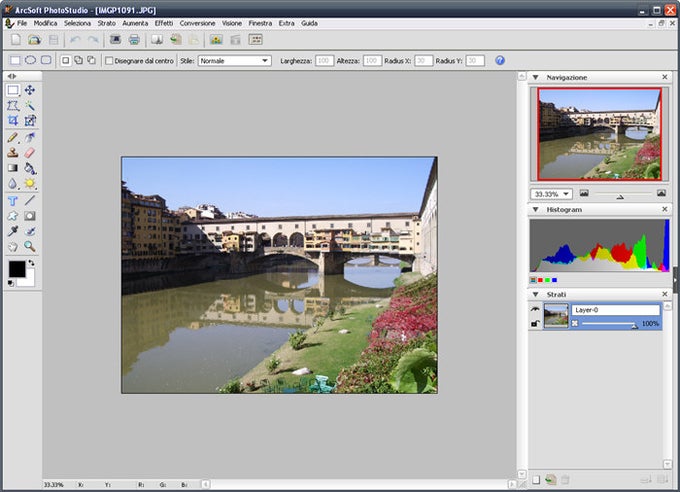Viewport: 680px width, 492px height.
Task: Close the Strati panel
Action: [665, 295]
